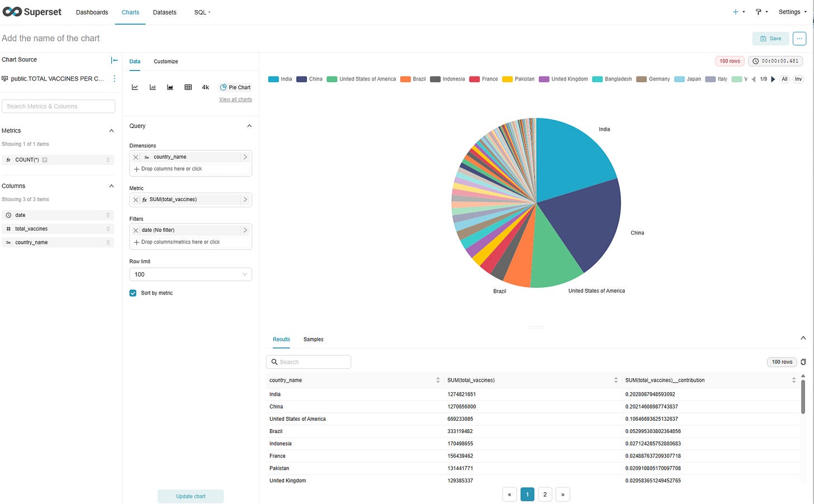Image resolution: width=814 pixels, height=504 pixels.
Task: Select the area chart type icon
Action: tap(170, 87)
